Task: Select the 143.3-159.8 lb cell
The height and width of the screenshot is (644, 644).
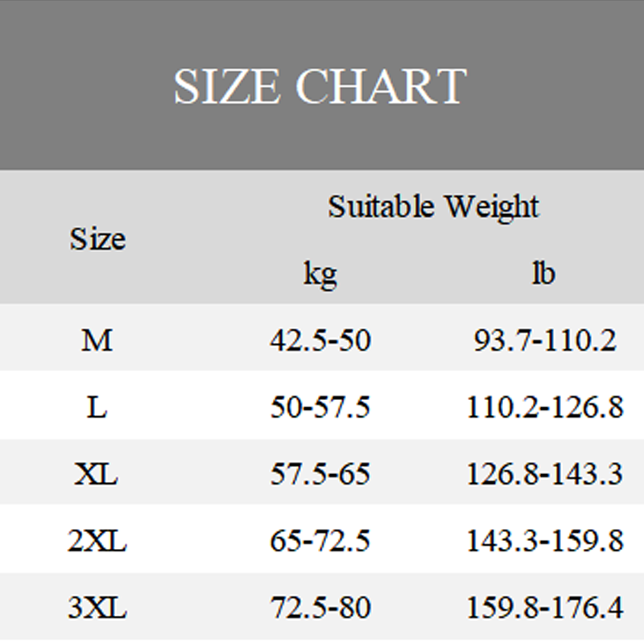Action: pos(545,541)
